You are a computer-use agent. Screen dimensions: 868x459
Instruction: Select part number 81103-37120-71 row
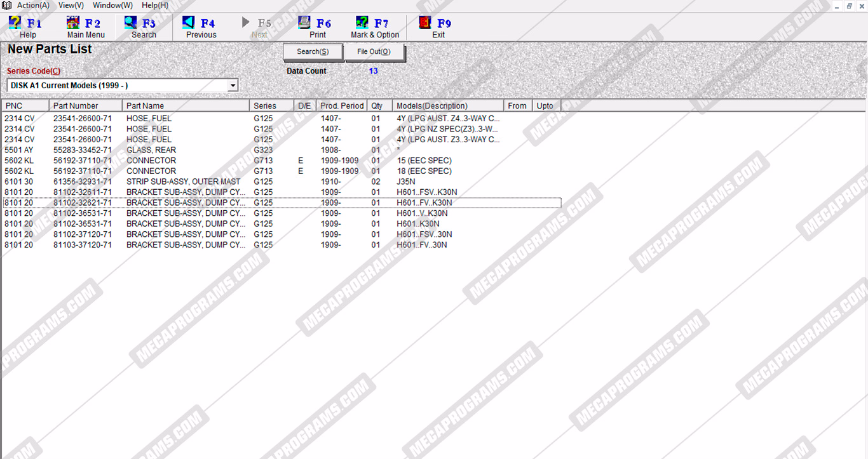click(83, 245)
